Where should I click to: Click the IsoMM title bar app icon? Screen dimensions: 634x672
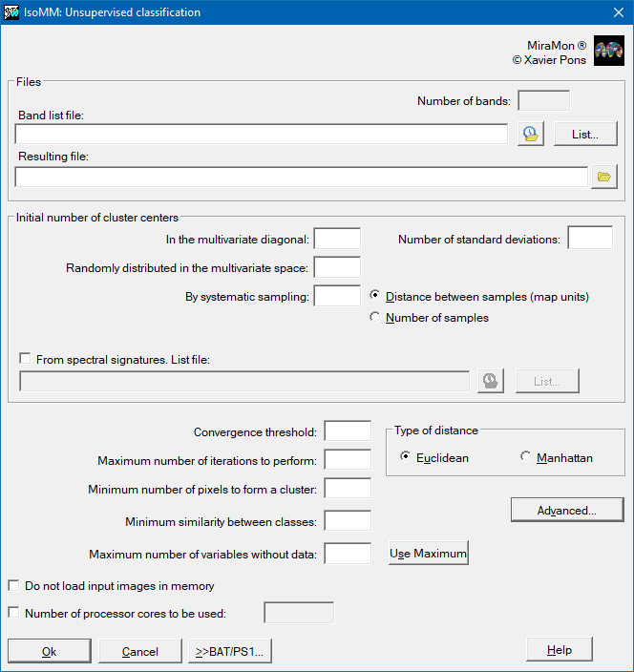point(12,12)
